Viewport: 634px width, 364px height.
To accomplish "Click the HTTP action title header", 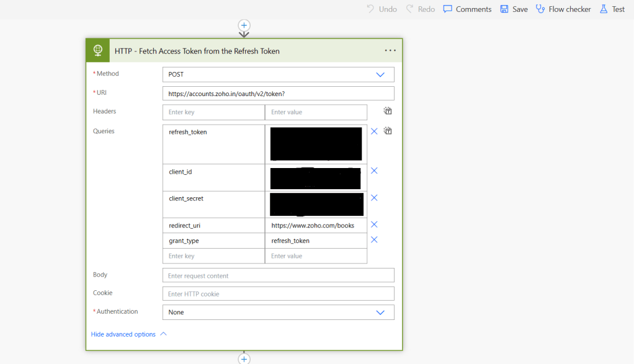I will click(x=197, y=51).
